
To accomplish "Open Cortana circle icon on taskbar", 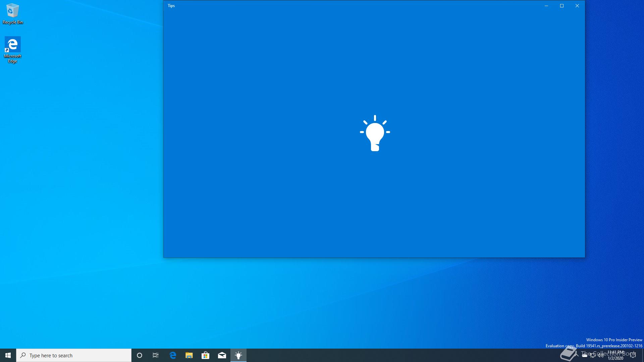I will (140, 355).
